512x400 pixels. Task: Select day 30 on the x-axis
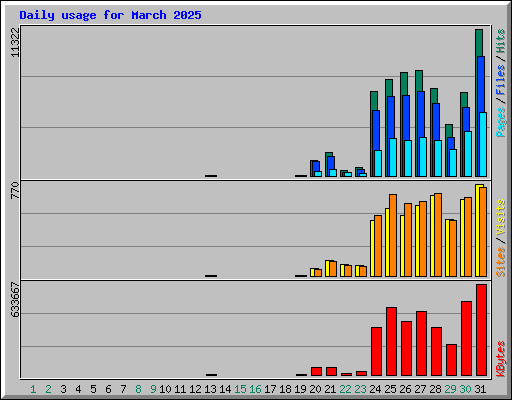click(x=465, y=389)
